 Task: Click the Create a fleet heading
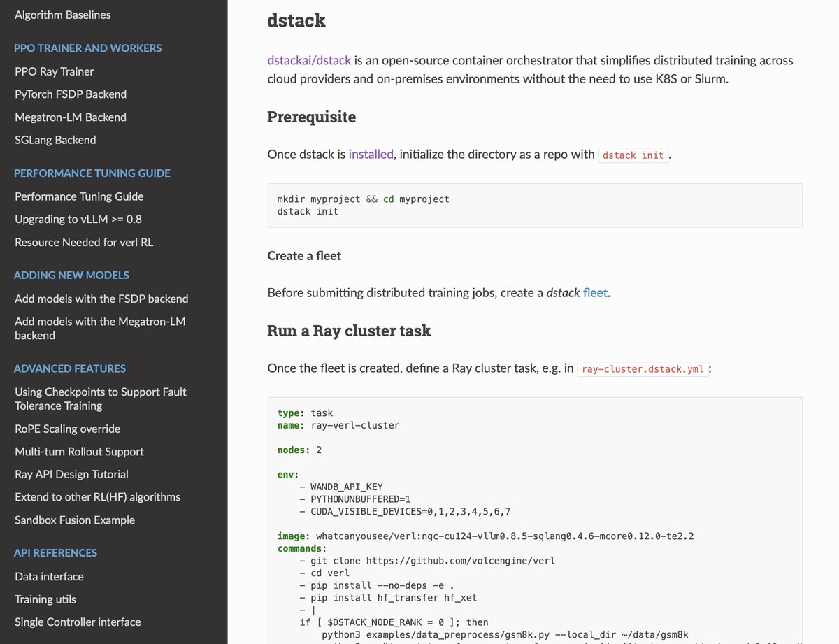(x=304, y=256)
